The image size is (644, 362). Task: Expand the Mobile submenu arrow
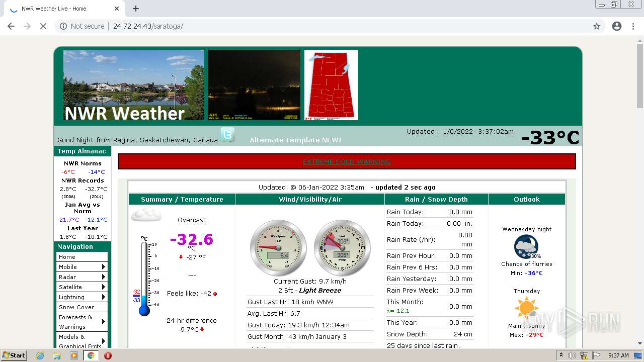104,266
